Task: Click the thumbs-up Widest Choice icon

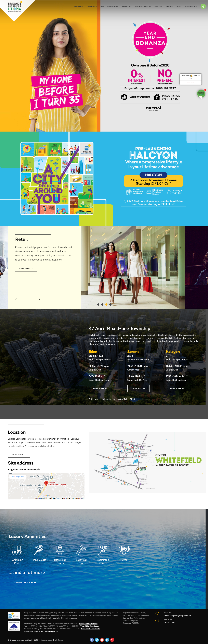Action: pos(124,97)
